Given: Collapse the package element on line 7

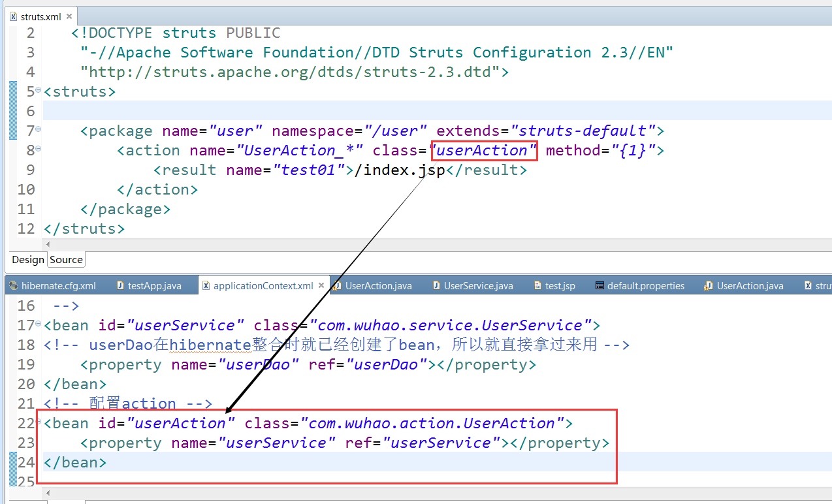Looking at the screenshot, I should point(38,129).
